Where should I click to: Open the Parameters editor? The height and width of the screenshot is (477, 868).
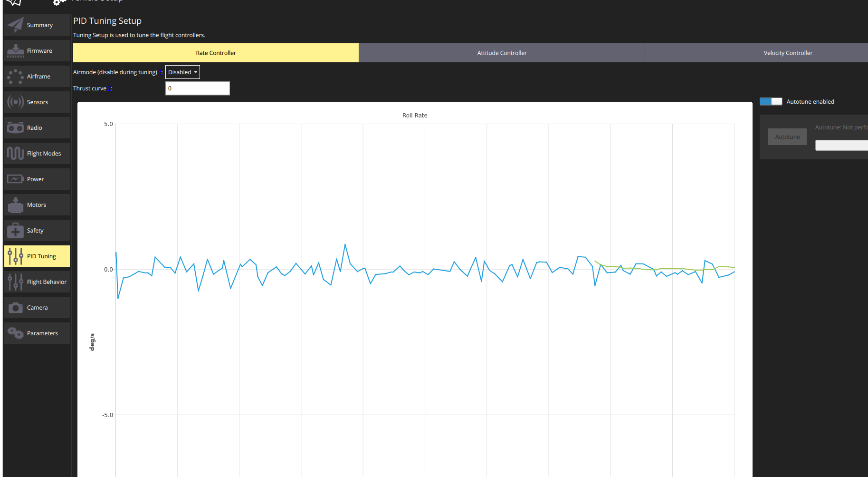point(37,333)
